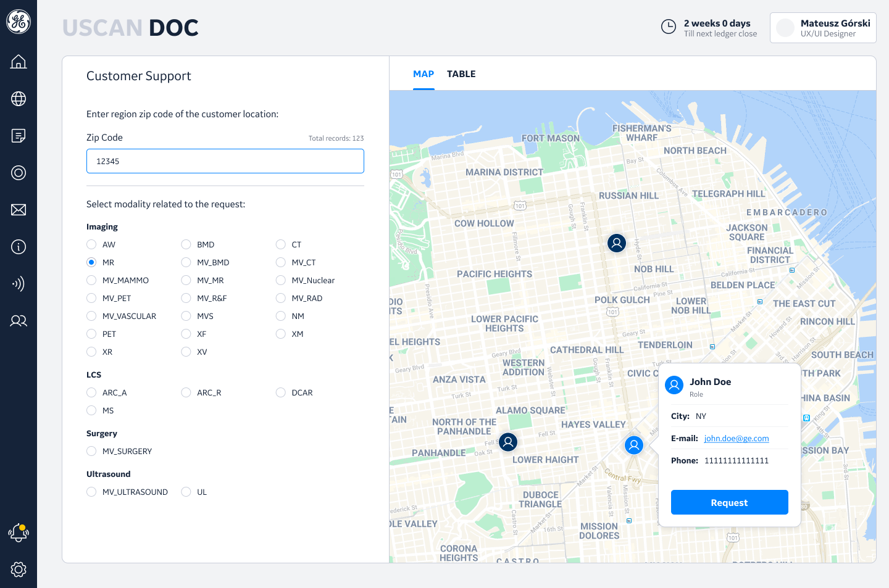Open the document notes sidebar icon
Screen dimensions: 889x588
tap(19, 136)
